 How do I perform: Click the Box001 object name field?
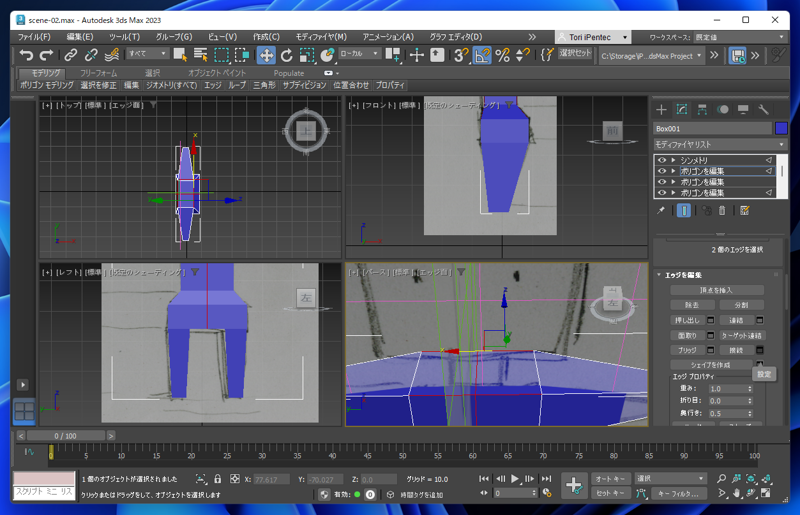712,129
